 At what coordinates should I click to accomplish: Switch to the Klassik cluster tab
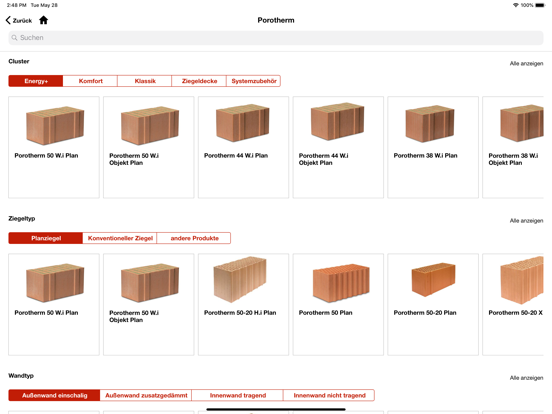[145, 81]
